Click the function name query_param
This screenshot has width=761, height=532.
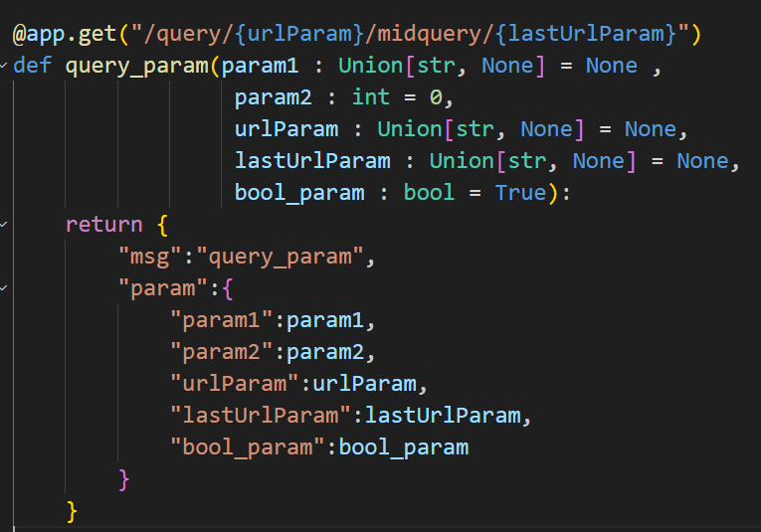point(137,67)
